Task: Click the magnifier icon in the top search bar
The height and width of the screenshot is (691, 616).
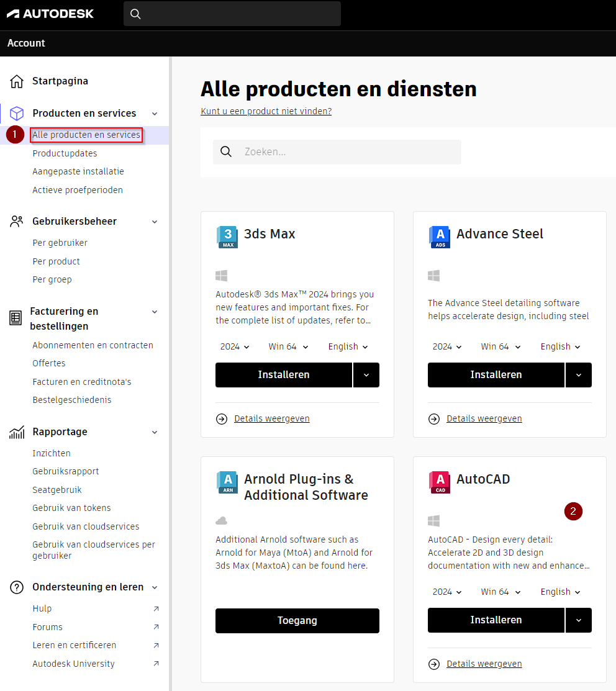Action: coord(136,14)
